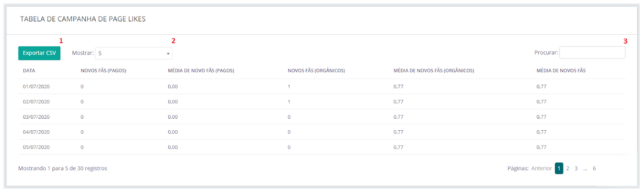
Task: Focus the Procurar search field
Action: tap(592, 53)
